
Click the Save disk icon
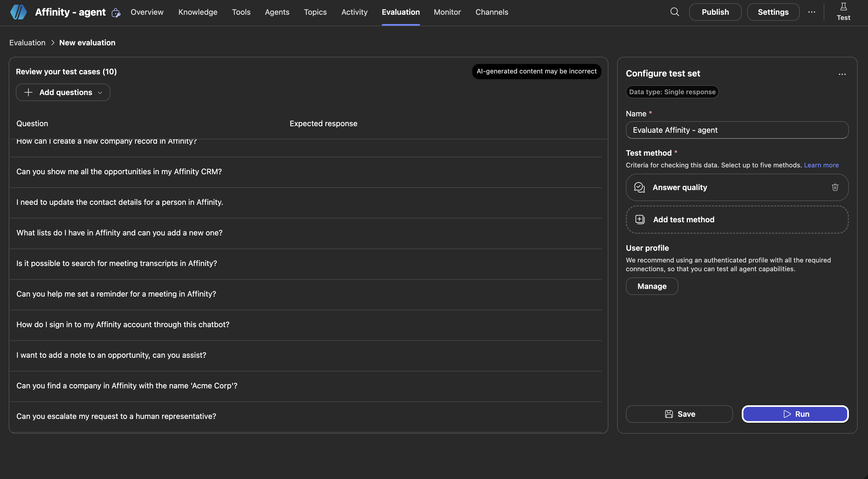[x=669, y=414]
